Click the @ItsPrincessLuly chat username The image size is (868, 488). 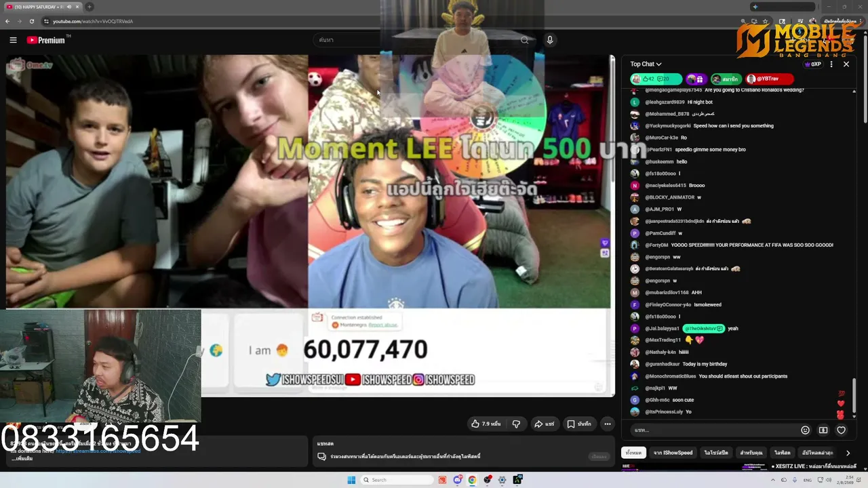point(664,412)
